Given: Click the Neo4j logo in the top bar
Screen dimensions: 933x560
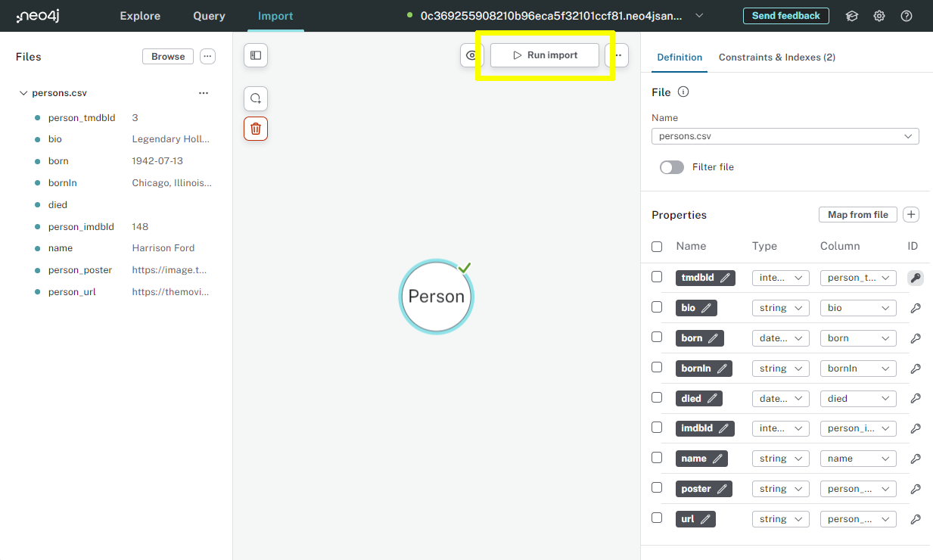Looking at the screenshot, I should click(x=37, y=15).
